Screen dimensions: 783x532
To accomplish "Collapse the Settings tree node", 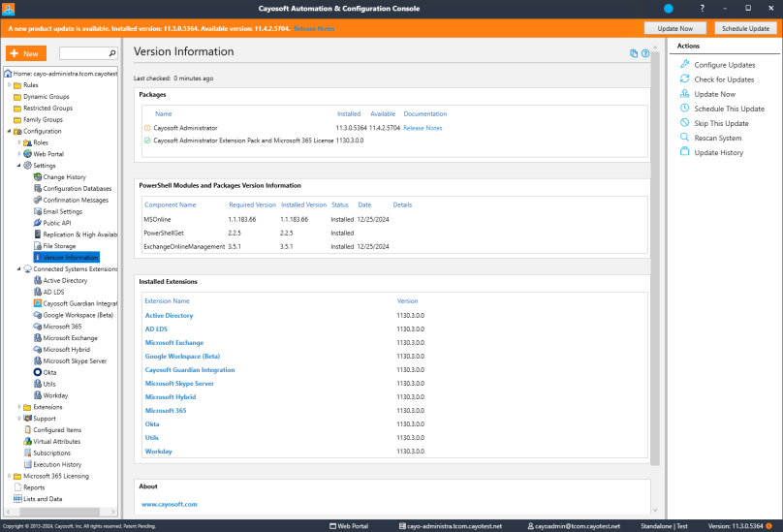I will [19, 166].
